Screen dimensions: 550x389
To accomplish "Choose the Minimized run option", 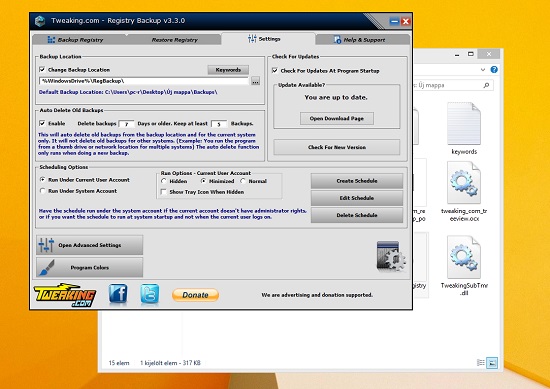I will (x=203, y=181).
